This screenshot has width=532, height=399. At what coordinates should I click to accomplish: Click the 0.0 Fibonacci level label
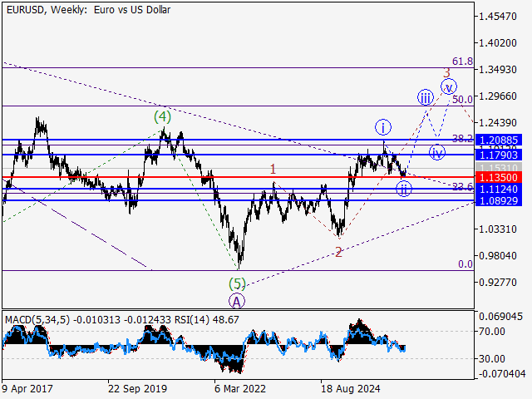(x=465, y=264)
